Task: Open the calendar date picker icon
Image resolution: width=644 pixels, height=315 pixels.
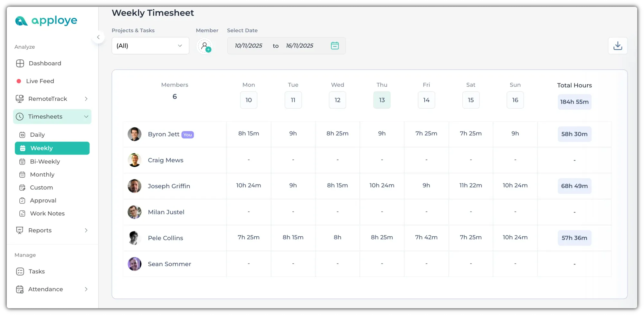Action: point(335,46)
